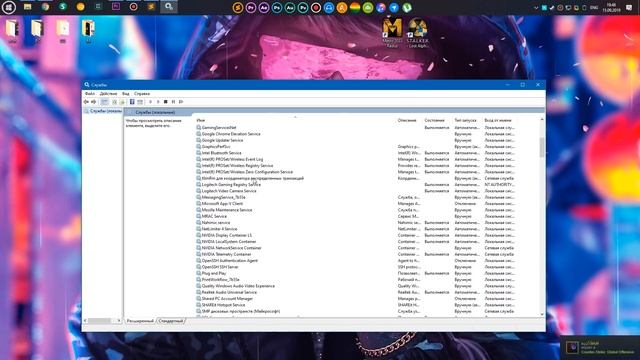Screen dimensions: 640x360
Task: Sort by the Имя column header
Action: point(296,120)
